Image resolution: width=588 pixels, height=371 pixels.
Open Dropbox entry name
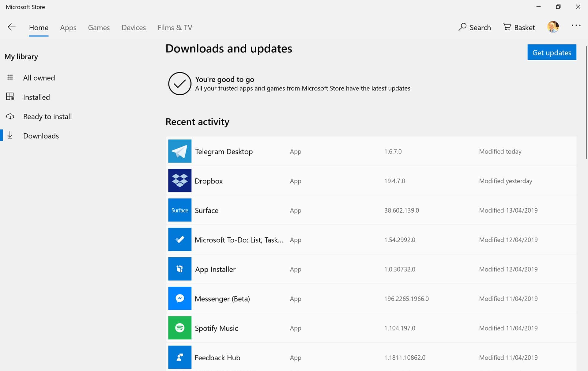[209, 181]
